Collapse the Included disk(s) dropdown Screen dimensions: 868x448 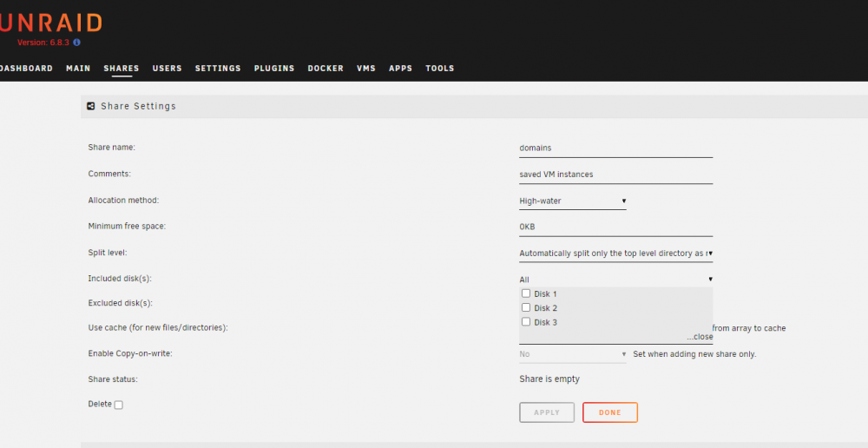pyautogui.click(x=615, y=280)
